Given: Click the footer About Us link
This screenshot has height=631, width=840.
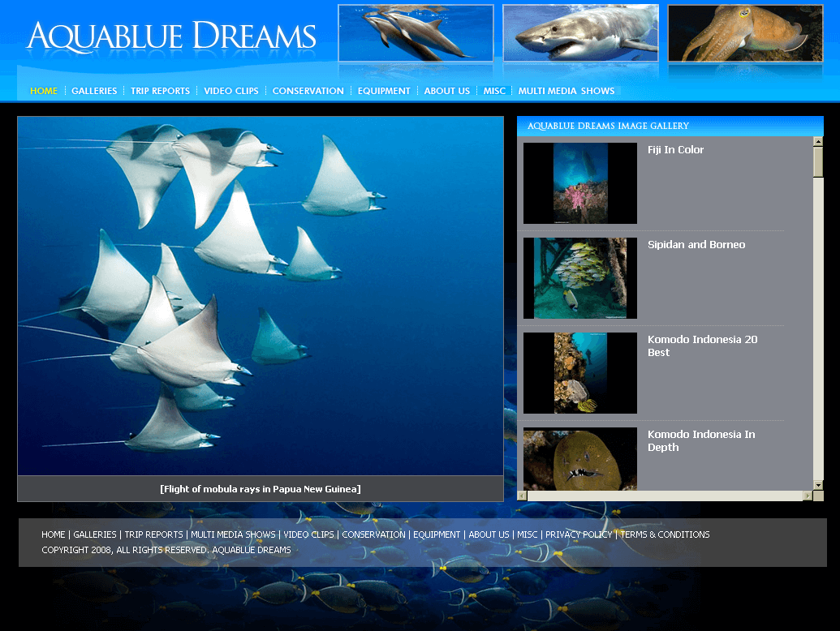Looking at the screenshot, I should [x=489, y=534].
